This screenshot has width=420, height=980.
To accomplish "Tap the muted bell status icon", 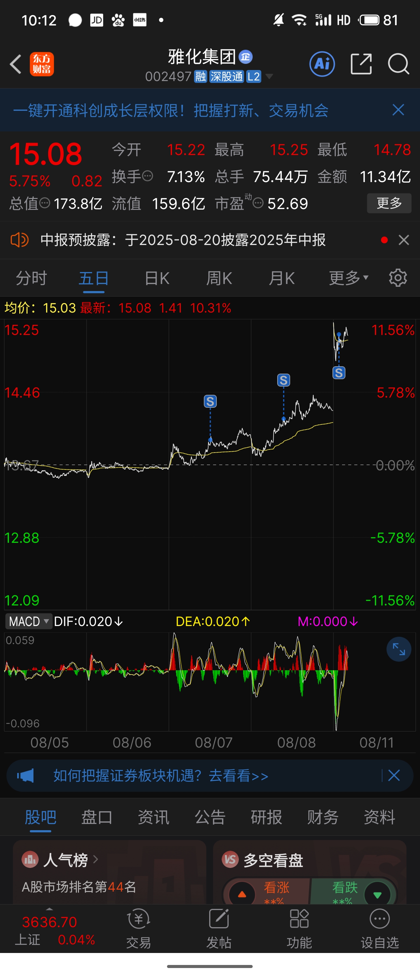I will 278,20.
